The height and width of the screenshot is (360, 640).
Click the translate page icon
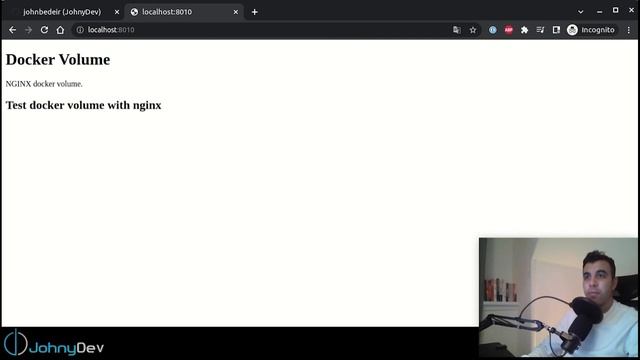click(457, 30)
